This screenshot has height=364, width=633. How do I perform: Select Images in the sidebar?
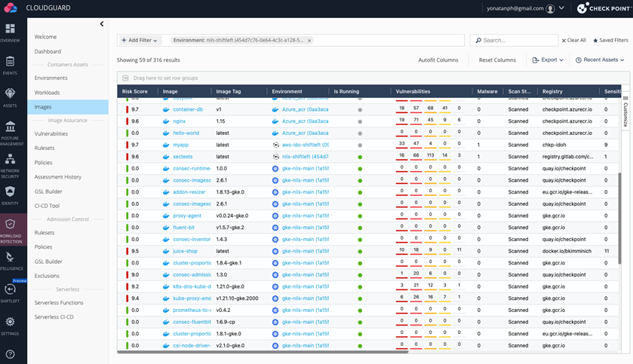click(x=68, y=107)
